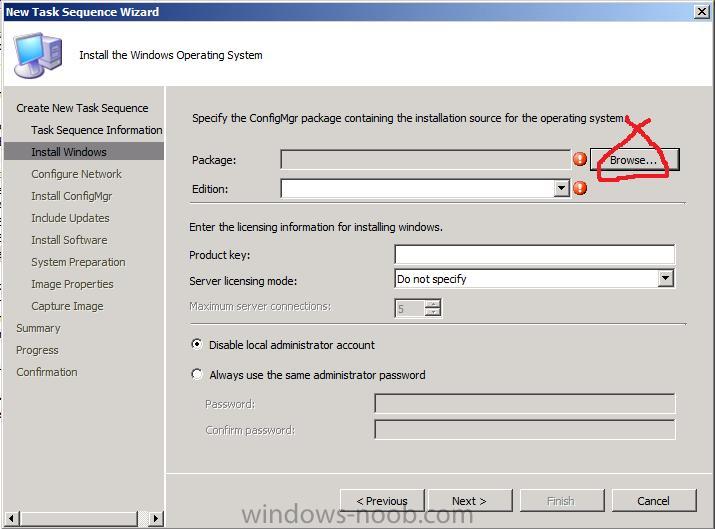Click the Edition error warning icon
Viewport: 715px width, 529px height.
click(x=580, y=188)
